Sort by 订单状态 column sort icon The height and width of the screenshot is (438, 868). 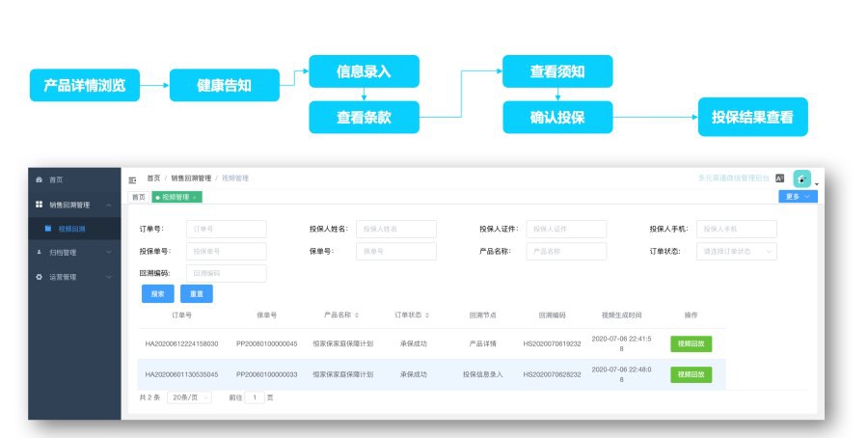pos(427,315)
